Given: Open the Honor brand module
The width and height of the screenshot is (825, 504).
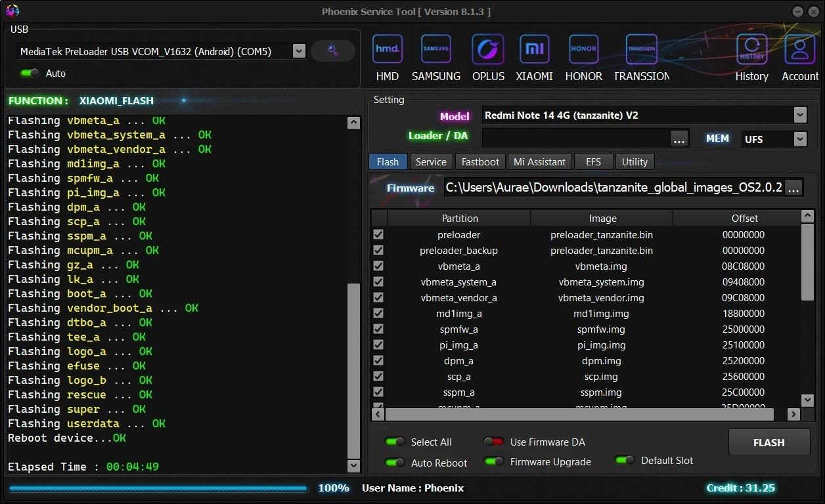Looking at the screenshot, I should (x=583, y=50).
